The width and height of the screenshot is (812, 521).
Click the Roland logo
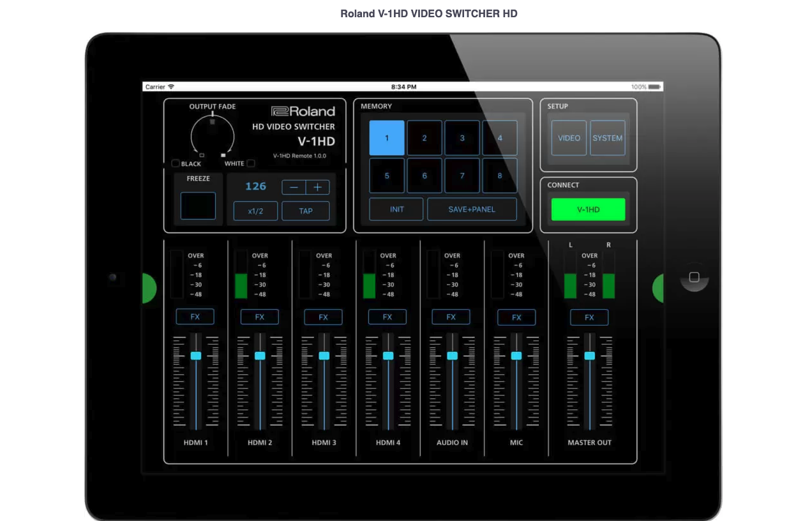303,111
